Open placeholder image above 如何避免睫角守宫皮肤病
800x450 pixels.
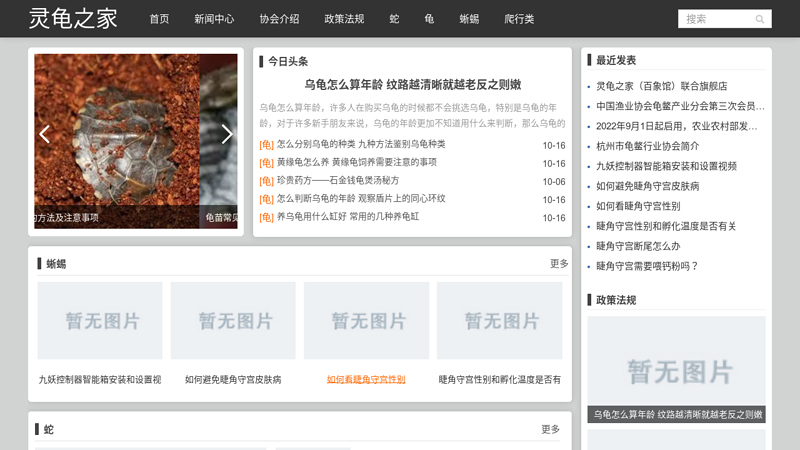click(x=233, y=320)
